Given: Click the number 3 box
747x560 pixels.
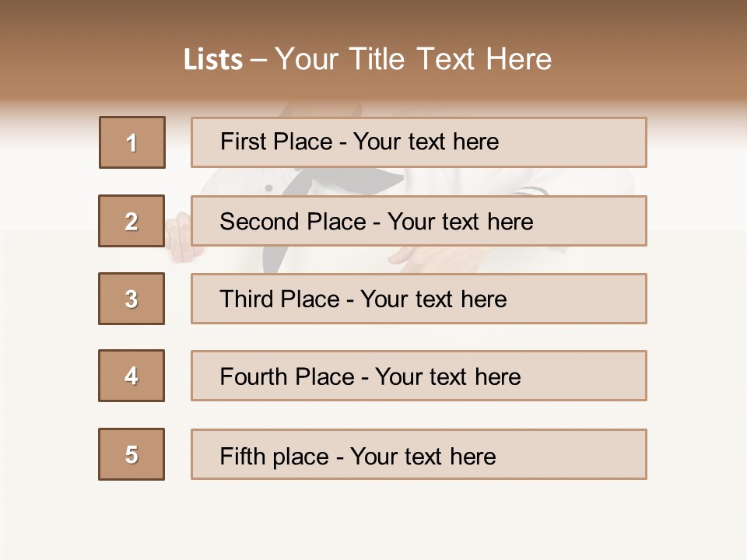Looking at the screenshot, I should (132, 299).
